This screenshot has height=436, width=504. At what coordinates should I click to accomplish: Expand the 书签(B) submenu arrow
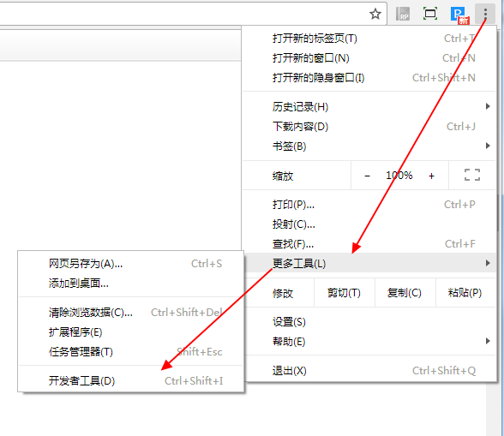[488, 146]
